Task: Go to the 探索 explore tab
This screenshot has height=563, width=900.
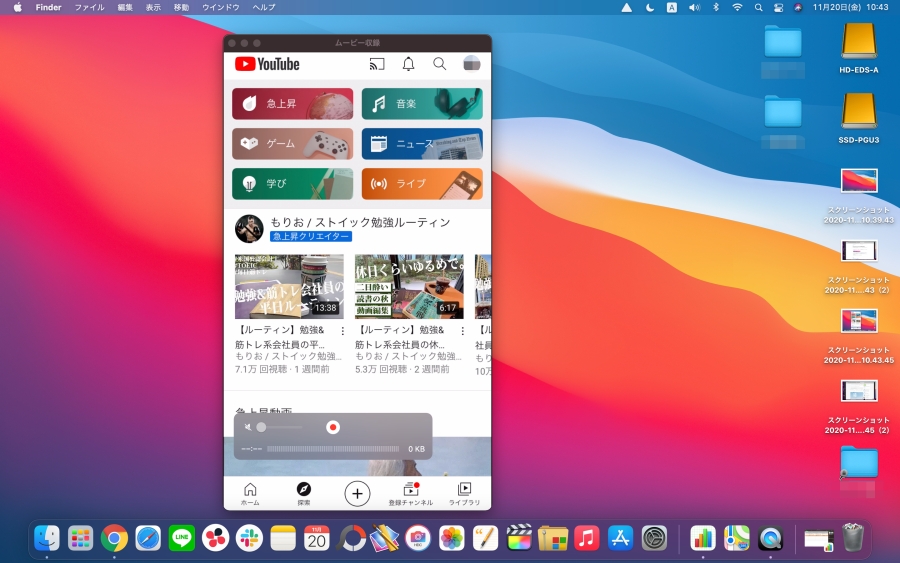Action: (x=304, y=494)
